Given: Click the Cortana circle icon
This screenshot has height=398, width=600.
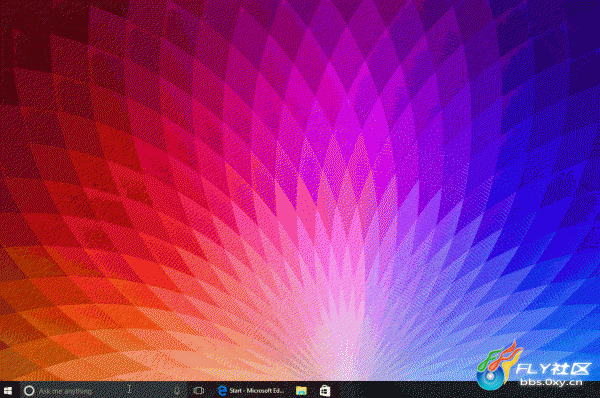Looking at the screenshot, I should tap(29, 391).
